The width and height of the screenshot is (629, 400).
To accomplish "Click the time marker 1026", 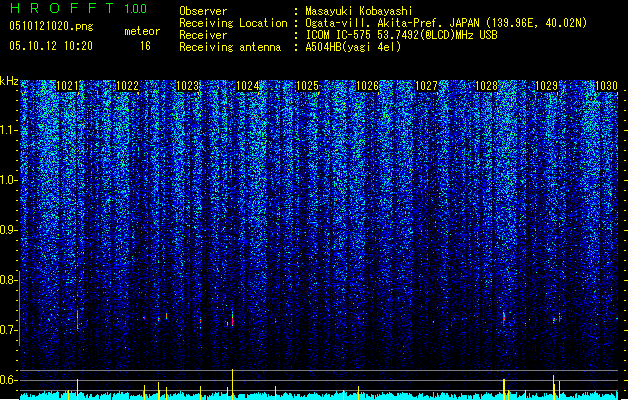I will pyautogui.click(x=367, y=86).
